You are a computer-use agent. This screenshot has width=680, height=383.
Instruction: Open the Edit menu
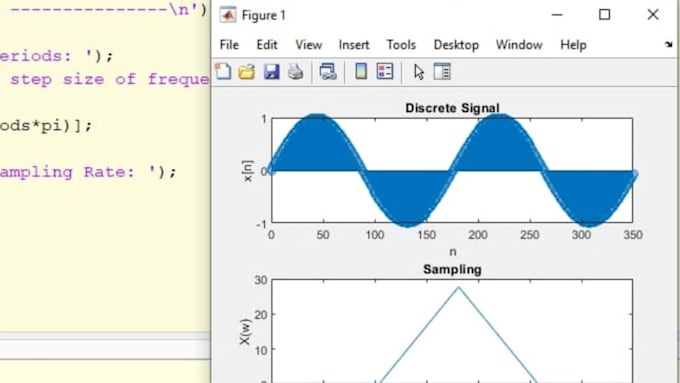(267, 45)
